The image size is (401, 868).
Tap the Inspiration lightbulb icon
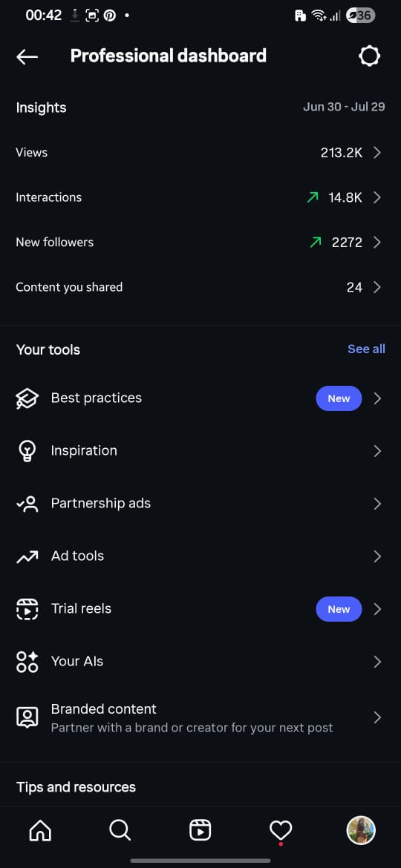click(x=27, y=451)
